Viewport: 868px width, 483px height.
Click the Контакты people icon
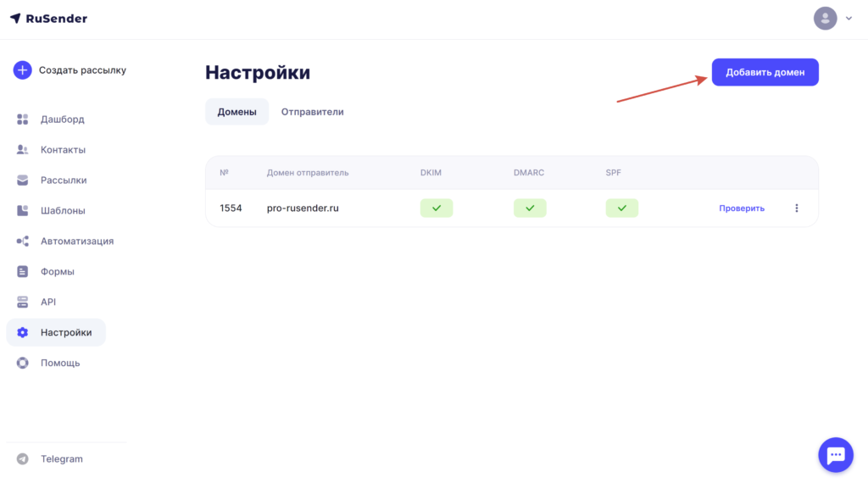point(22,150)
